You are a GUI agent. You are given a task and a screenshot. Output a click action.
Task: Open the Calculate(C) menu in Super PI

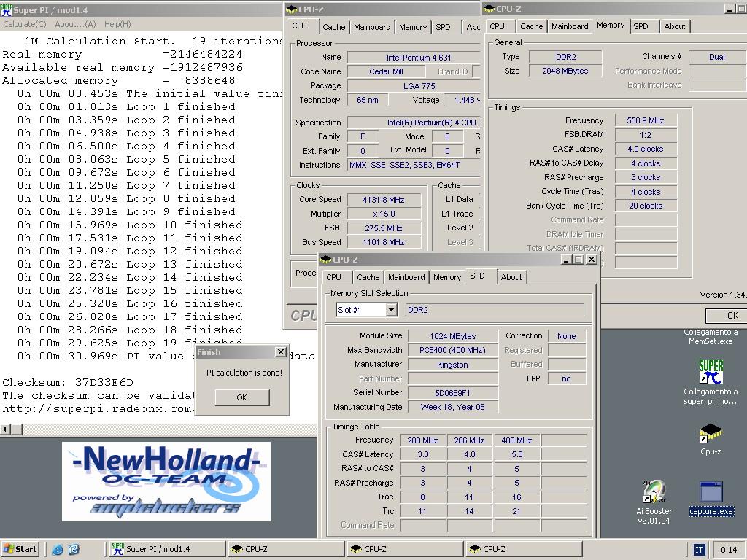tap(25, 24)
